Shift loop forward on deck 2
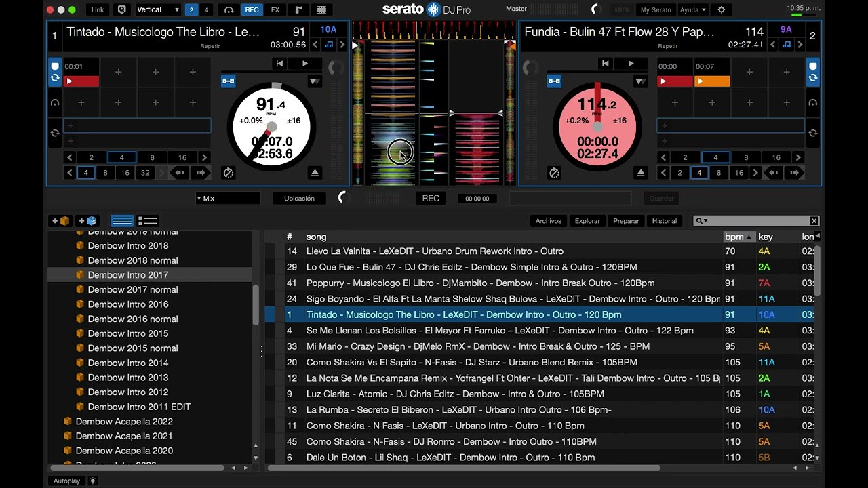This screenshot has width=868, height=488. [x=795, y=173]
